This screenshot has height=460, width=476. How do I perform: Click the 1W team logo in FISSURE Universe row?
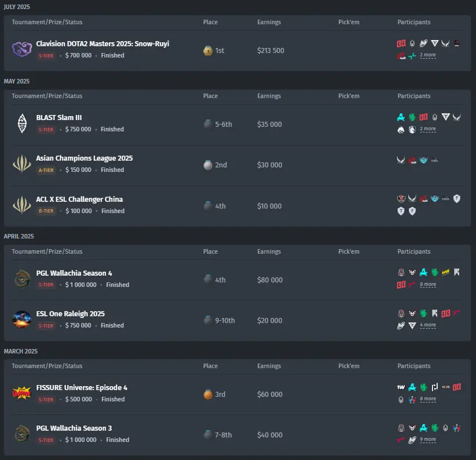[402, 387]
